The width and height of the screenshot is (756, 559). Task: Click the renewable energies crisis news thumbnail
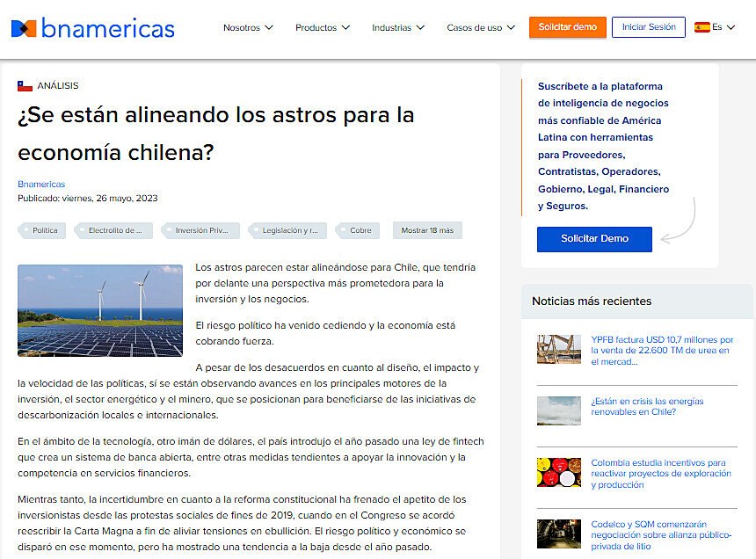point(559,410)
